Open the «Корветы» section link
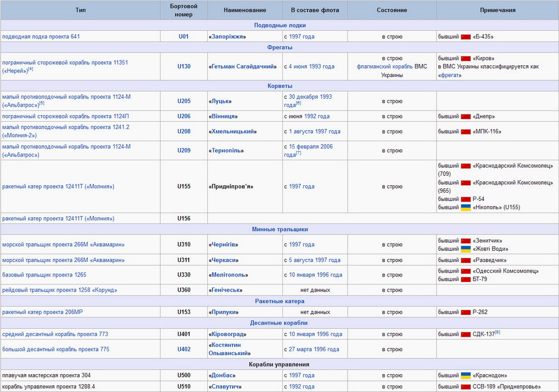 click(280, 86)
